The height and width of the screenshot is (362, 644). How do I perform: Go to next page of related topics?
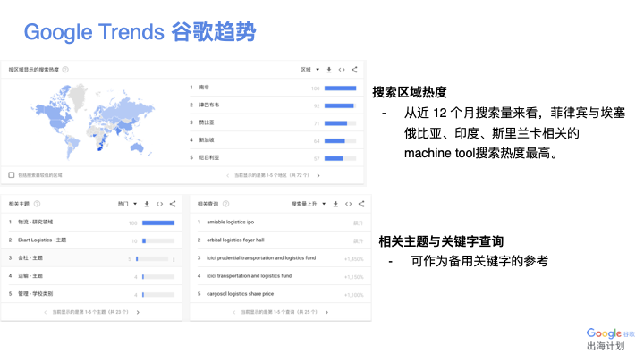(138, 312)
